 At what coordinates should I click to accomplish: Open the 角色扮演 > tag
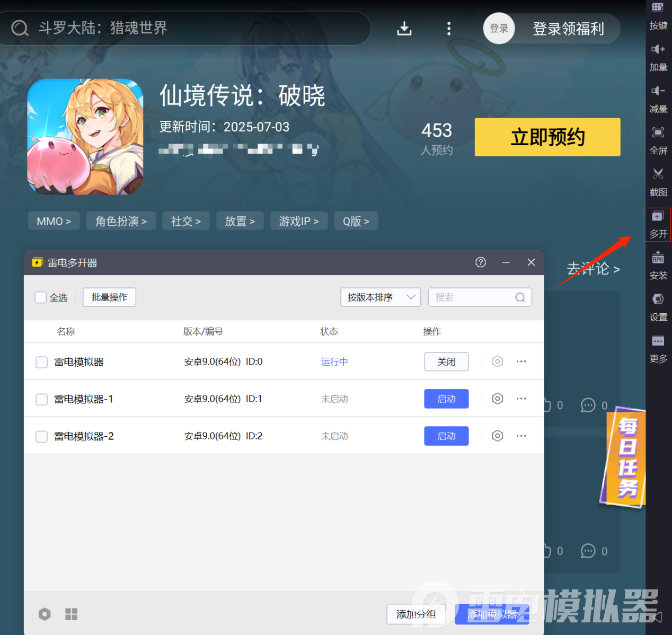click(x=121, y=221)
